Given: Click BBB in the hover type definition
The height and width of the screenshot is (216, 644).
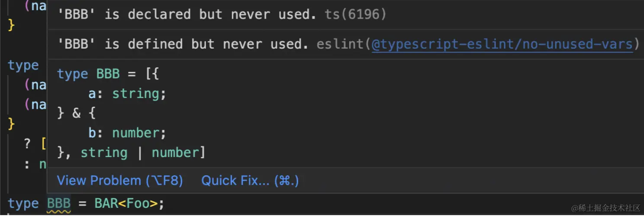Looking at the screenshot, I should coord(108,74).
